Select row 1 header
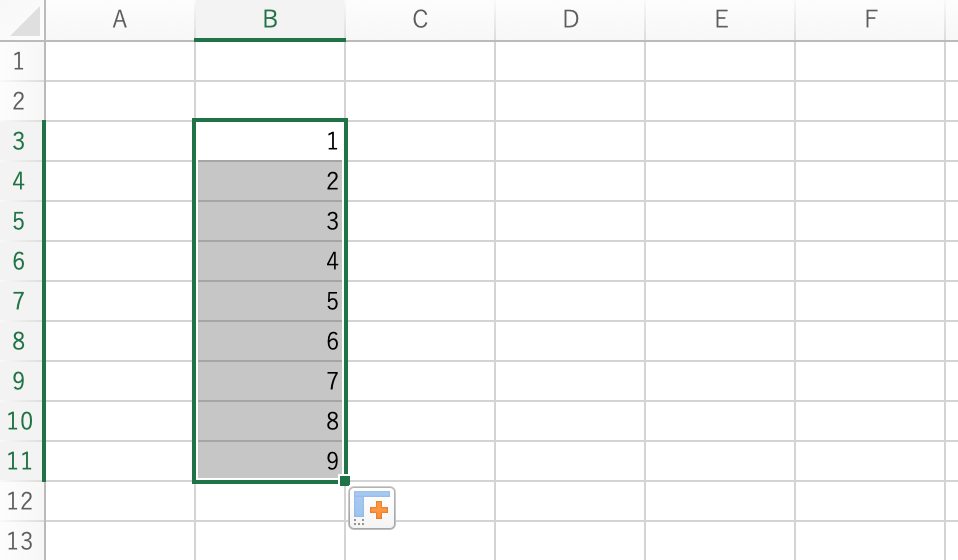958x560 pixels. click(x=20, y=61)
